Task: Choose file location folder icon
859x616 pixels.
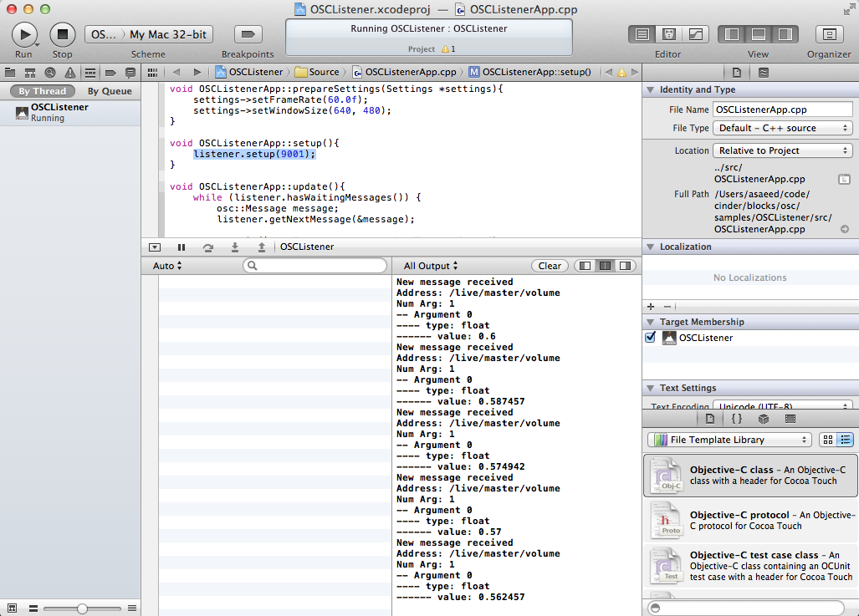Action: (844, 179)
